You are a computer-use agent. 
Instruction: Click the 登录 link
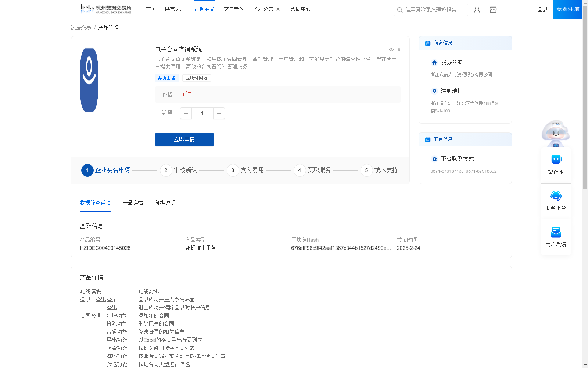click(x=542, y=10)
